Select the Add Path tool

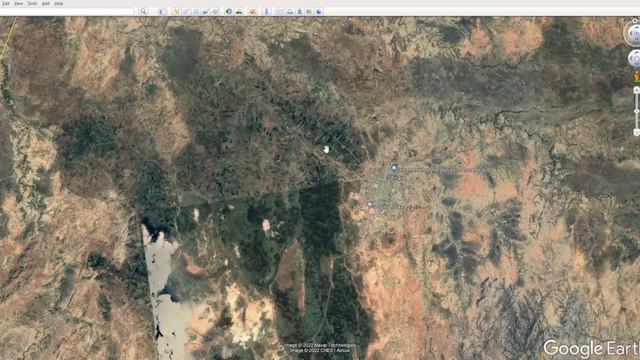[x=196, y=11]
